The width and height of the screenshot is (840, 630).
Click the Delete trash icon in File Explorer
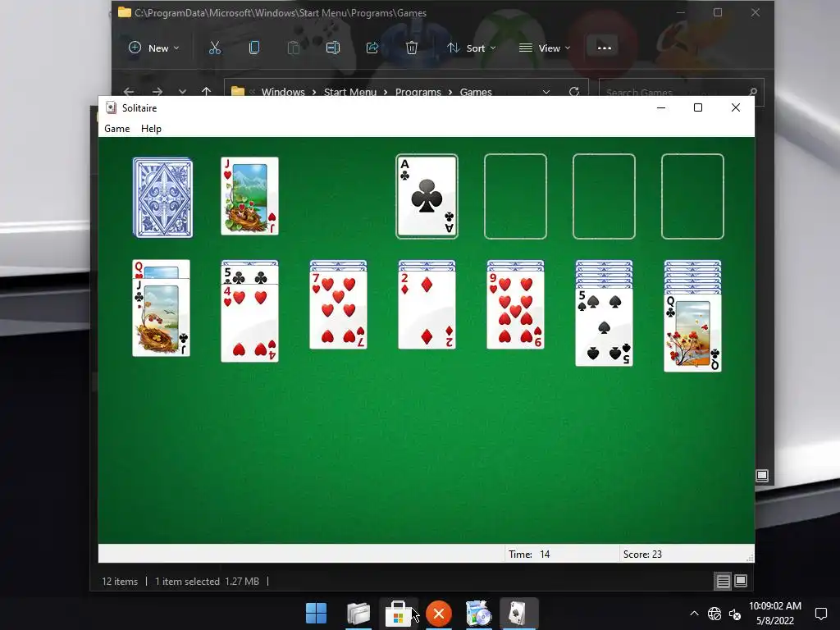pyautogui.click(x=412, y=48)
